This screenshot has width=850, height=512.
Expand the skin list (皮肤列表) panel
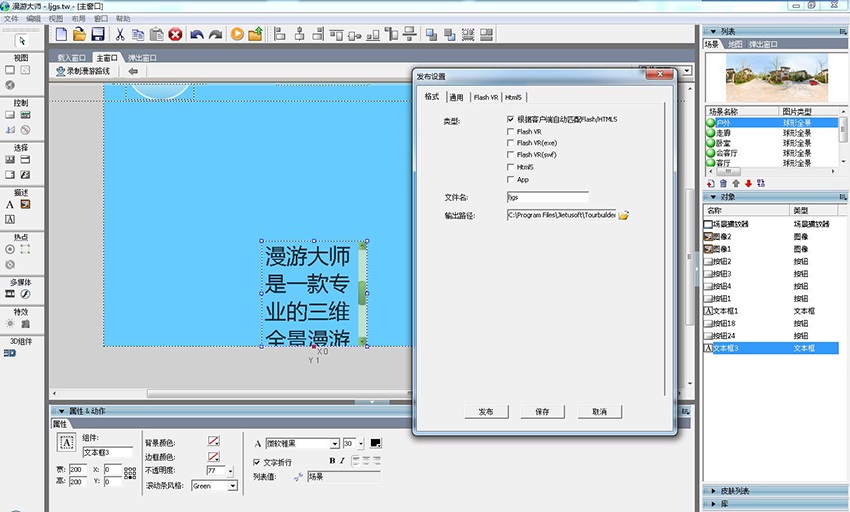[x=713, y=491]
